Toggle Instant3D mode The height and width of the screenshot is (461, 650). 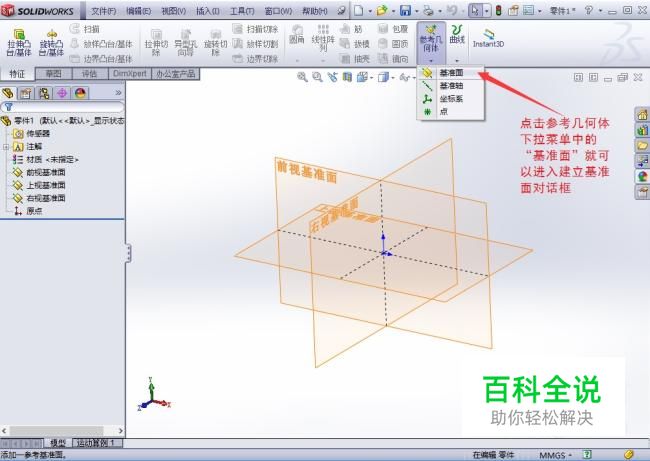point(488,37)
